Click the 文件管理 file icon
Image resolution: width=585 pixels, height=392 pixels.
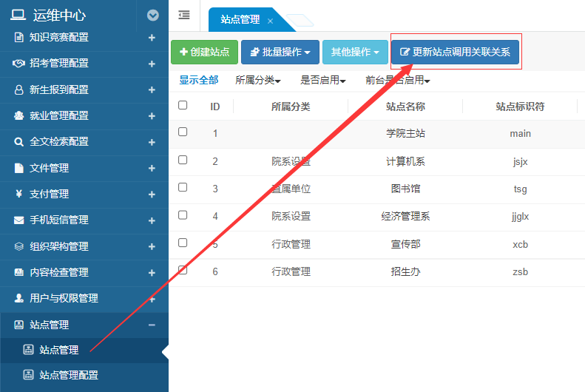[x=19, y=168]
